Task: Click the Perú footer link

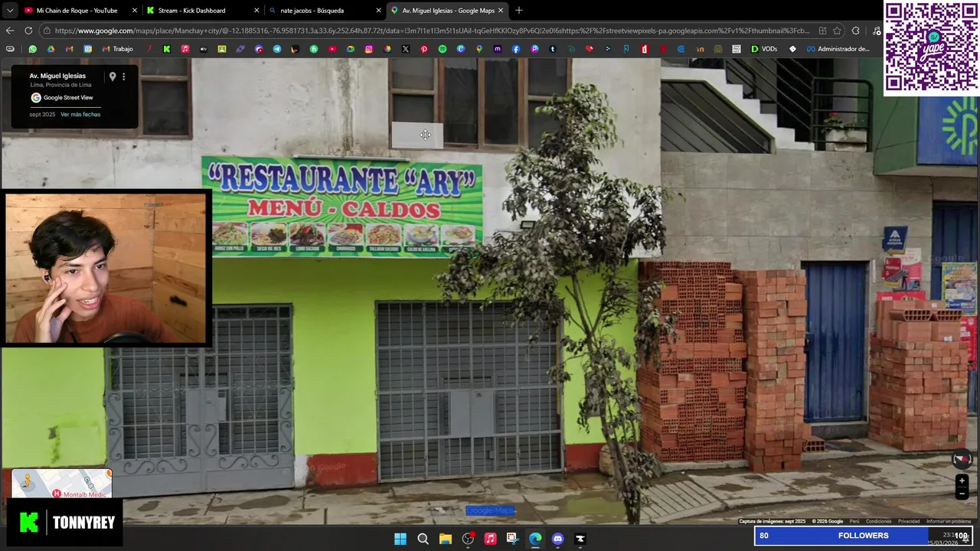Action: [x=854, y=521]
